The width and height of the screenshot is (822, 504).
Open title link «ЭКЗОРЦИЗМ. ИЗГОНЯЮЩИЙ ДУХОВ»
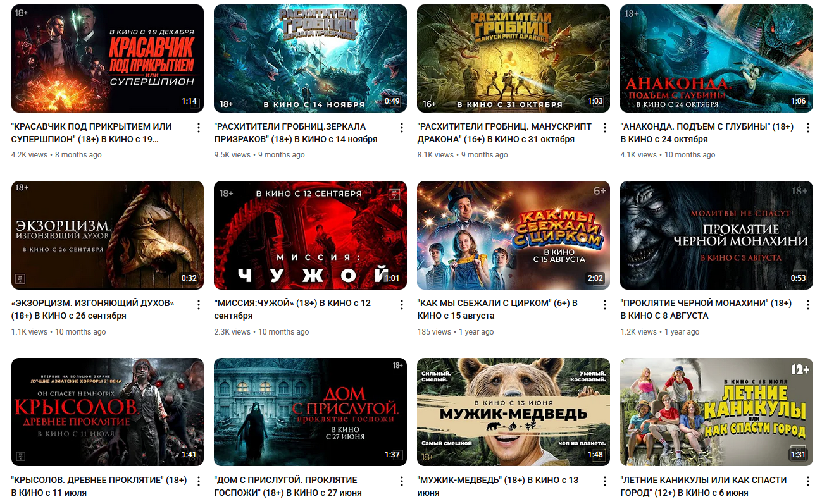(x=93, y=309)
